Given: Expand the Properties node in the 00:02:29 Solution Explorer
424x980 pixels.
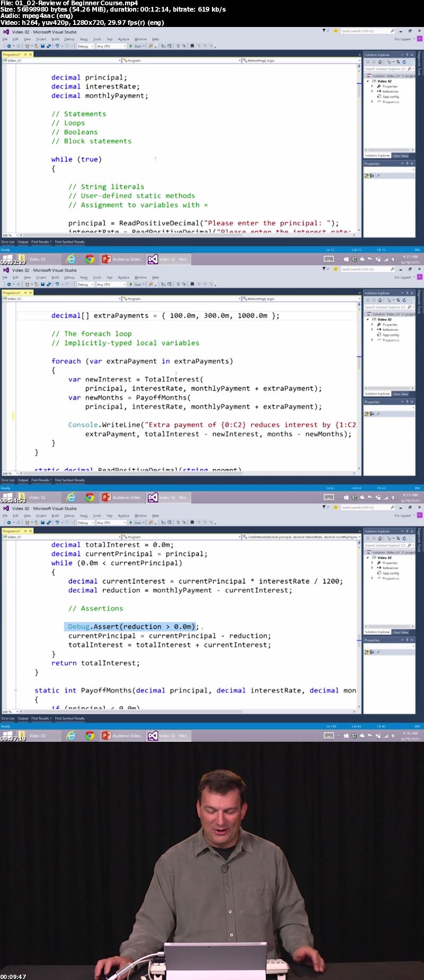Looking at the screenshot, I should coord(372,86).
